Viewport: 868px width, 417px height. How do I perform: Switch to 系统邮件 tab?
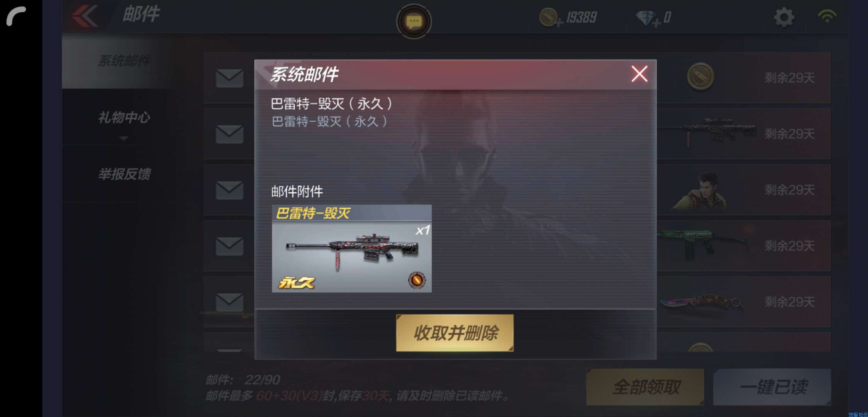[124, 61]
